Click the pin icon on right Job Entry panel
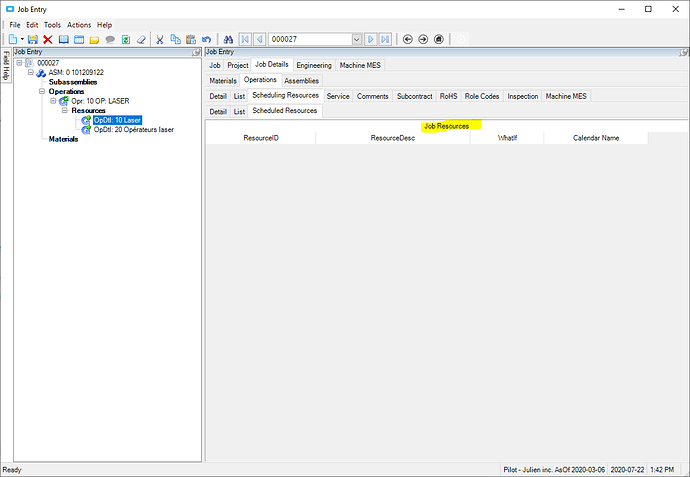Viewport: 690px width, 477px height. coord(683,52)
